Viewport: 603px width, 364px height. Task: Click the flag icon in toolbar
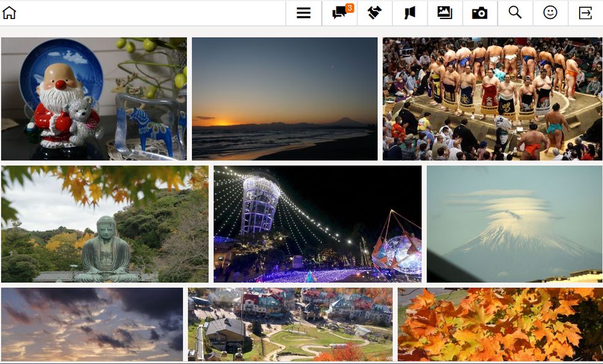(x=410, y=13)
